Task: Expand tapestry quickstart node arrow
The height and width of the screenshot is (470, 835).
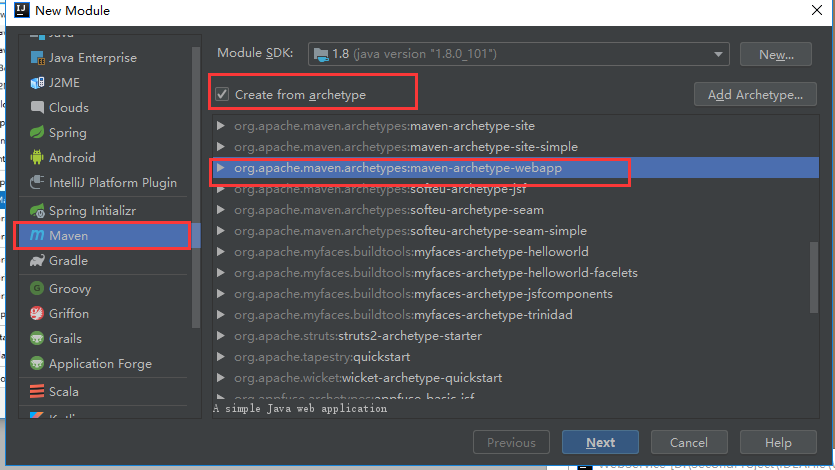Action: tap(220, 357)
